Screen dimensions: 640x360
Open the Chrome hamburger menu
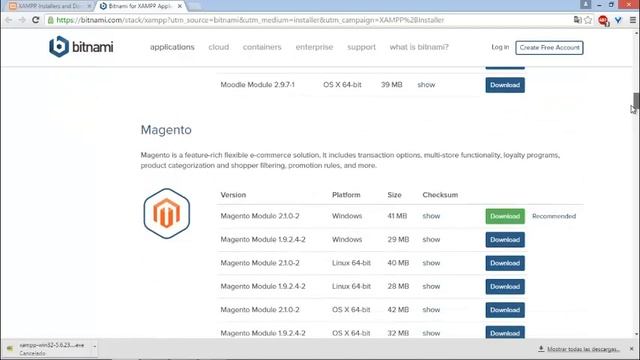pos(633,20)
